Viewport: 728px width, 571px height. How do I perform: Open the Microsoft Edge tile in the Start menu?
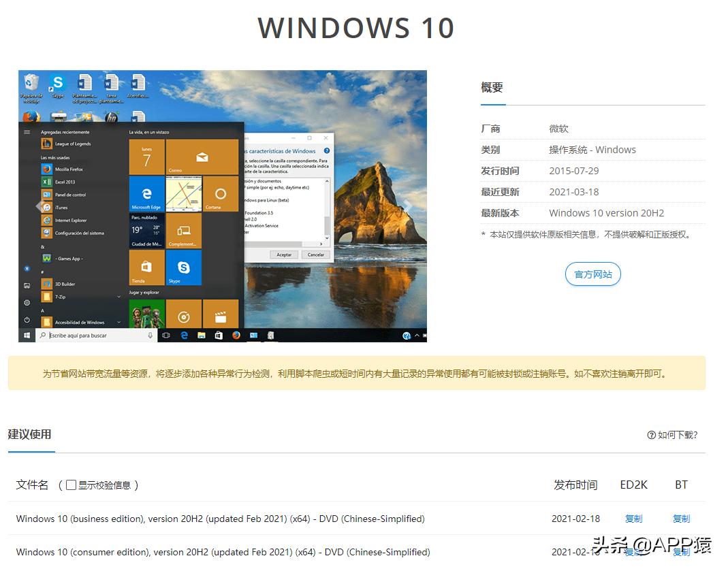tap(146, 193)
